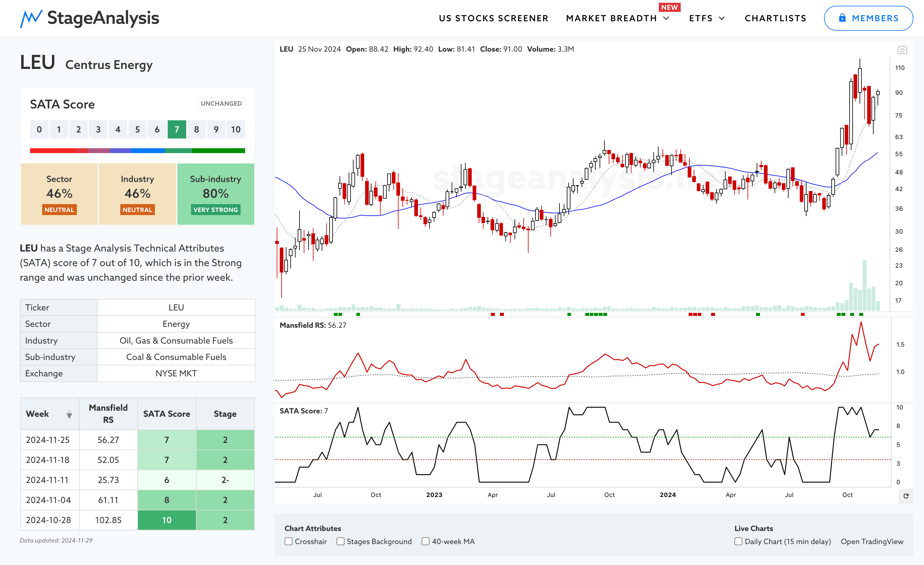Reset the chart with the refresh icon
924x565 pixels.
(906, 496)
